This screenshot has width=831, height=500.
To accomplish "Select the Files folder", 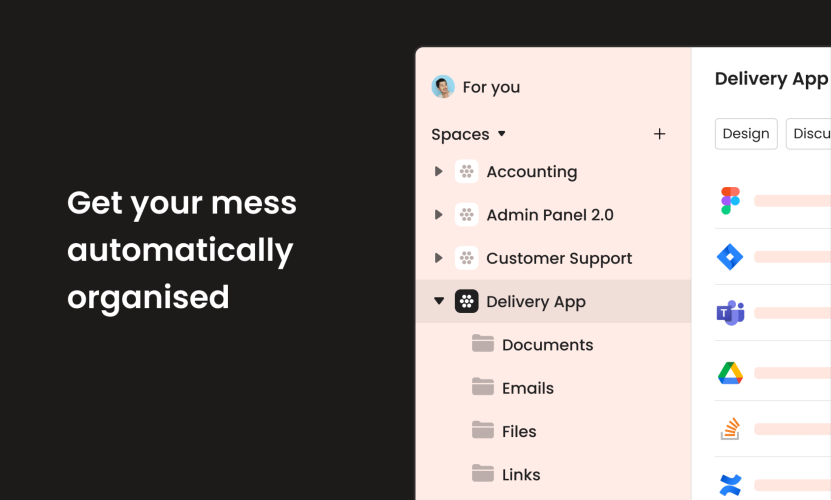I will (518, 431).
